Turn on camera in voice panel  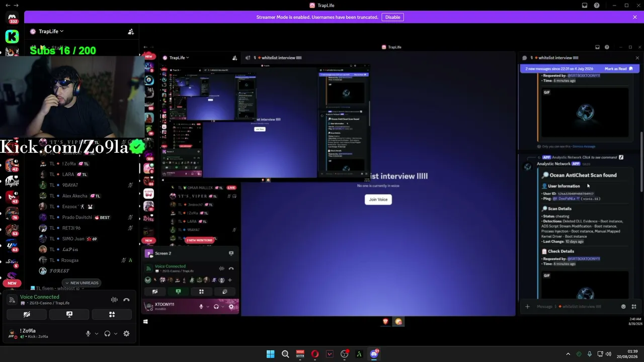pyautogui.click(x=27, y=314)
